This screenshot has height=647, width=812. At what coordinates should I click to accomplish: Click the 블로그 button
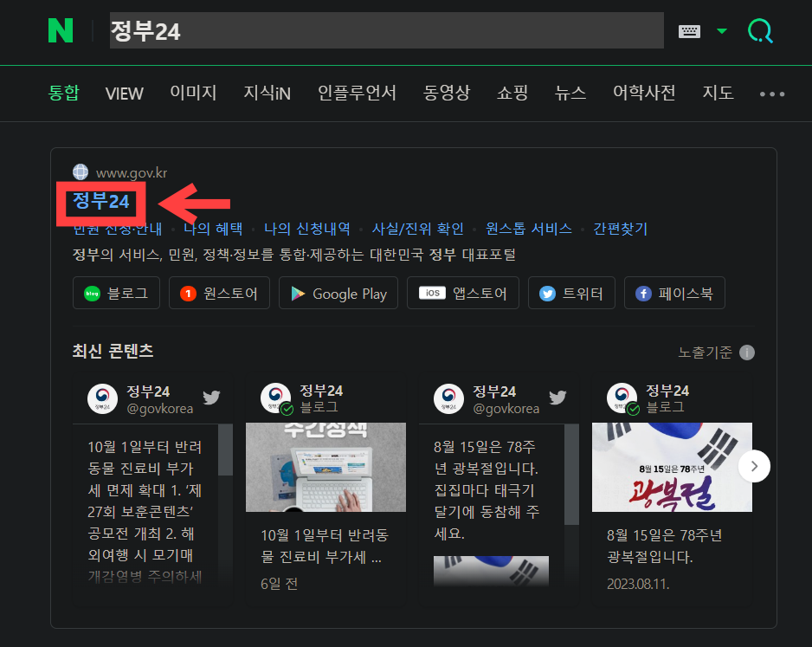pyautogui.click(x=116, y=294)
